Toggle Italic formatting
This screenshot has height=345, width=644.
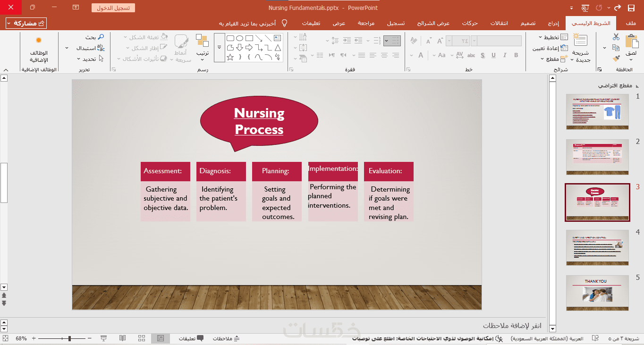(x=505, y=55)
